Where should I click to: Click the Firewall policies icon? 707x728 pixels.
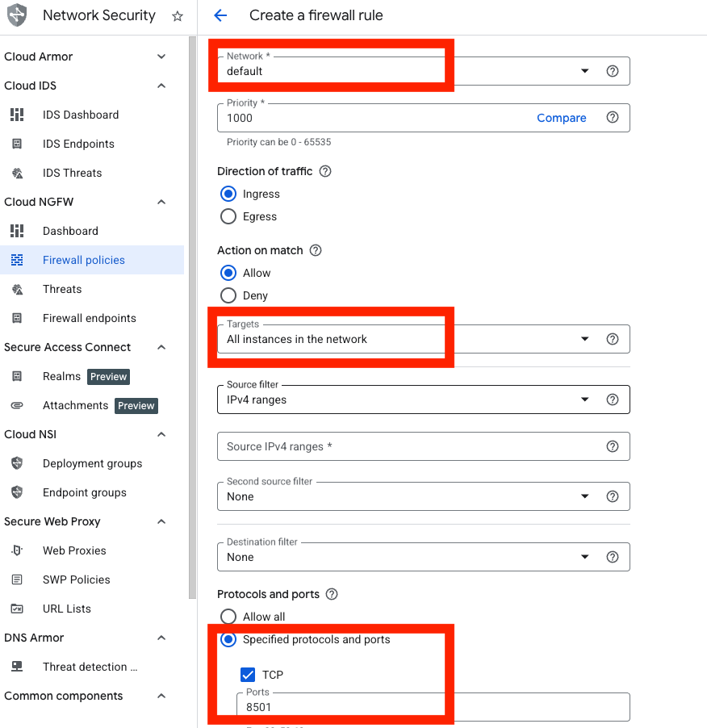[17, 260]
